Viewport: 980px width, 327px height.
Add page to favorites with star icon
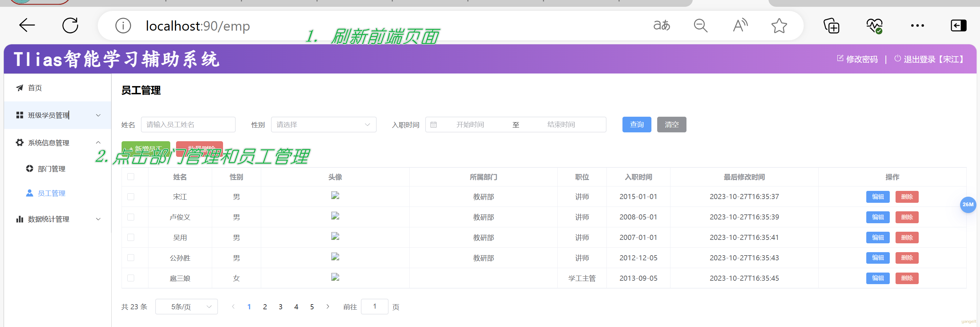(x=779, y=26)
